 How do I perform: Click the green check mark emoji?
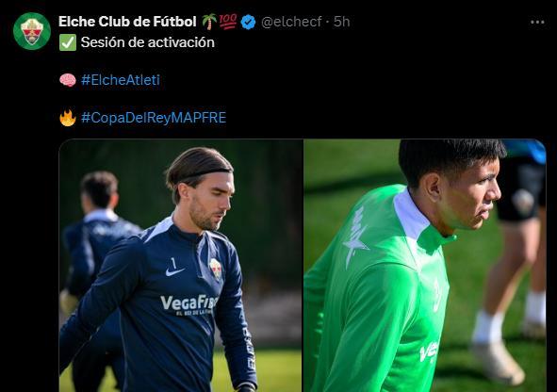[x=68, y=42]
